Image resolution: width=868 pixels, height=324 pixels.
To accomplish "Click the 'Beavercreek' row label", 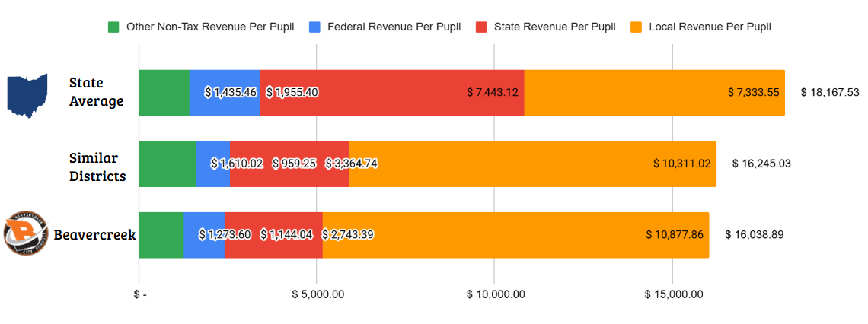I will tap(94, 234).
